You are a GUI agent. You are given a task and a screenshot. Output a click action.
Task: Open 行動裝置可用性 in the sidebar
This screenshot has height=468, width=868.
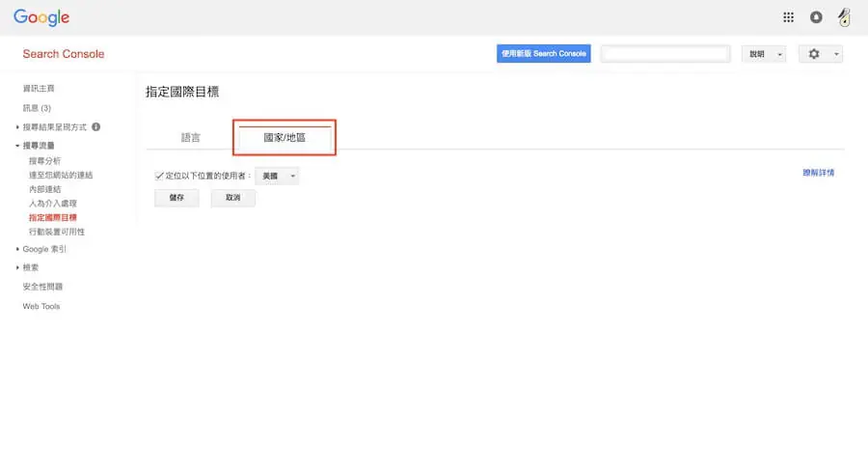(57, 232)
